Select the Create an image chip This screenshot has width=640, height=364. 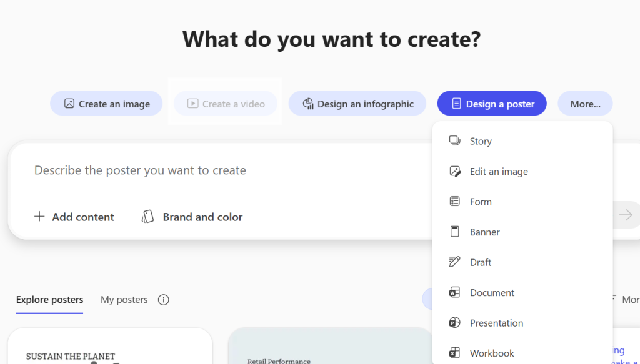coord(106,104)
